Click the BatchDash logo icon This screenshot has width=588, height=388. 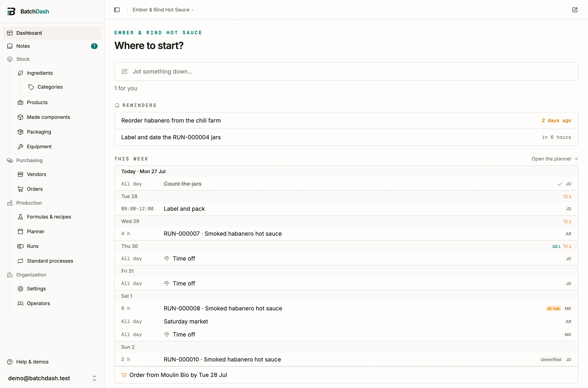tap(11, 11)
